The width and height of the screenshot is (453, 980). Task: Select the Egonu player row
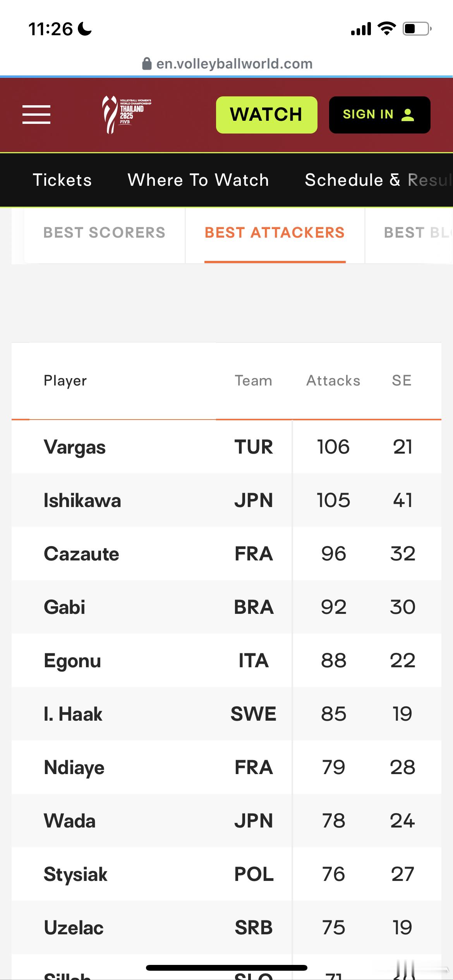(x=226, y=660)
